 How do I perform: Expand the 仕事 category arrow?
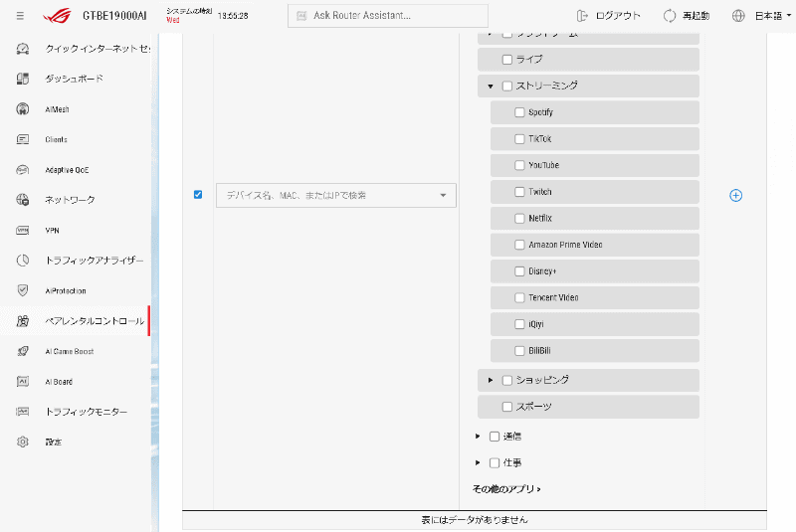point(478,462)
